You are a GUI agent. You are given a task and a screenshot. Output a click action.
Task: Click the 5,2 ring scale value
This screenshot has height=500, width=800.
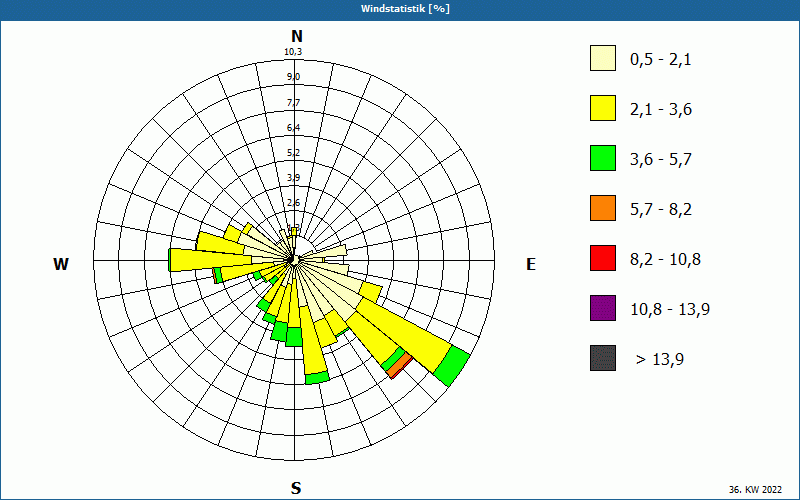click(x=293, y=153)
